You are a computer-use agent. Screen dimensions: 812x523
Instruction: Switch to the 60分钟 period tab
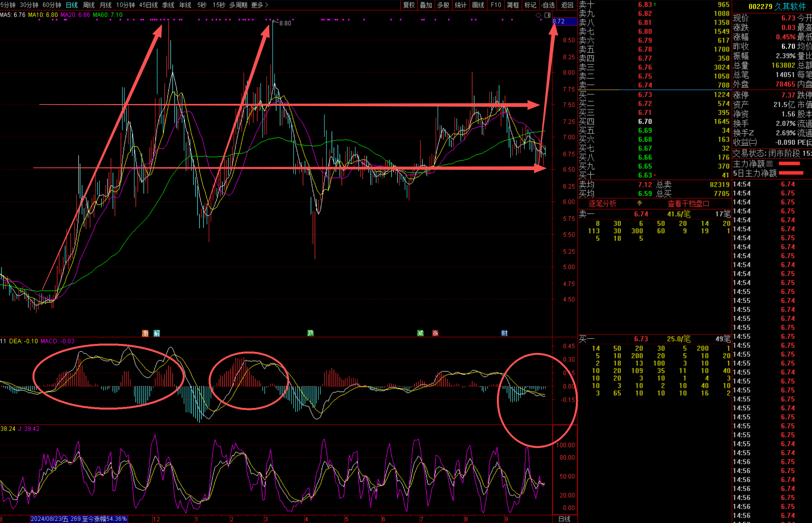[x=52, y=5]
